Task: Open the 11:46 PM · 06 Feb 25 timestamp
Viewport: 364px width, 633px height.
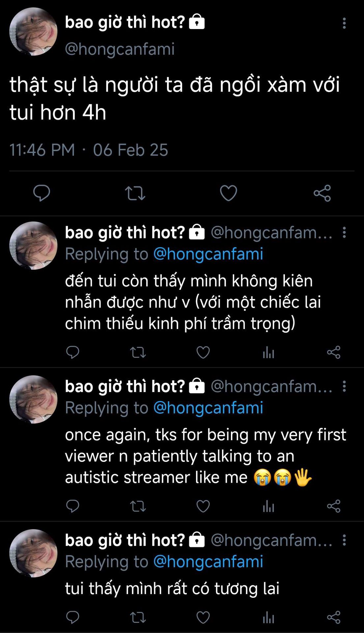Action: tap(89, 150)
